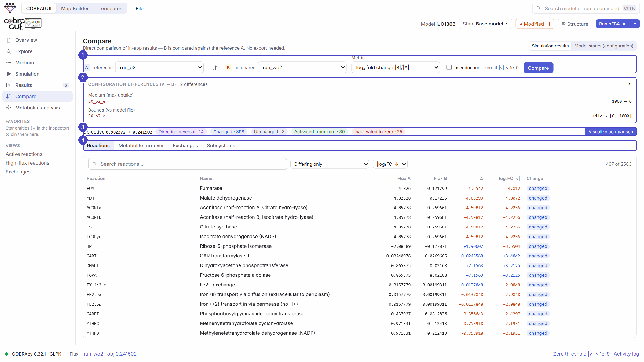The image size is (644, 362).
Task: Open the Structure panel button
Action: (575, 24)
